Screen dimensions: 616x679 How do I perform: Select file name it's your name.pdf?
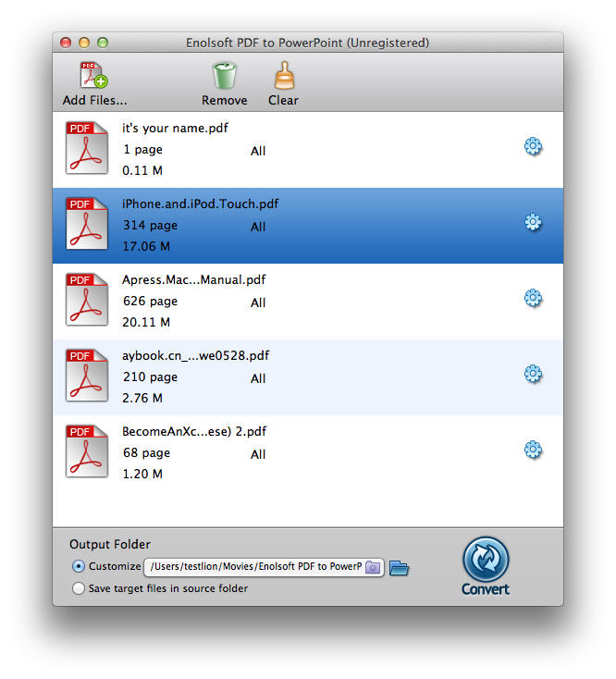pyautogui.click(x=175, y=129)
